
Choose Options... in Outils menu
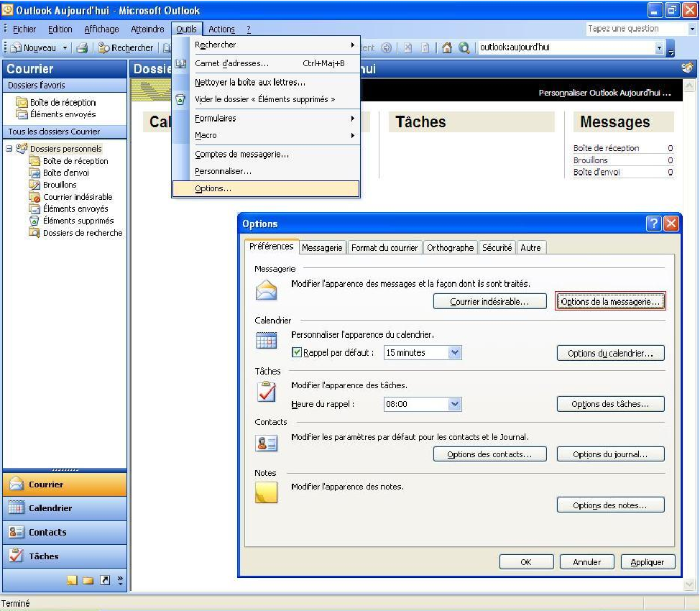coord(266,188)
